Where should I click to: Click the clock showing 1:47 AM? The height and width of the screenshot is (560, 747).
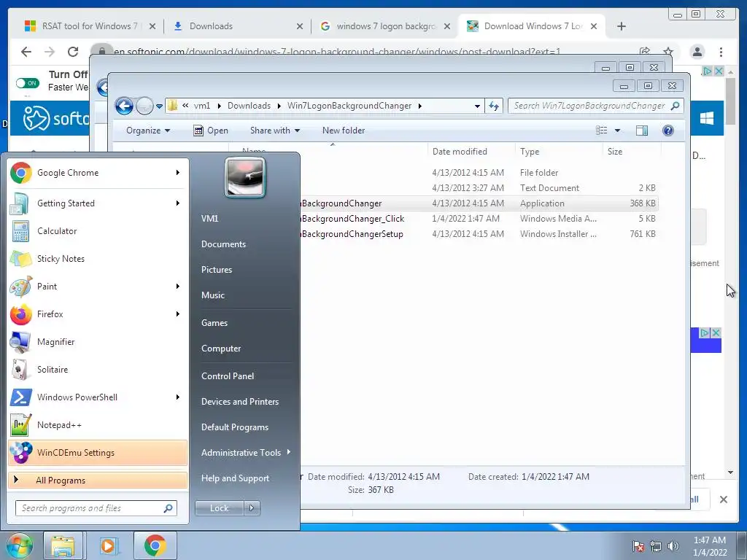tap(709, 540)
